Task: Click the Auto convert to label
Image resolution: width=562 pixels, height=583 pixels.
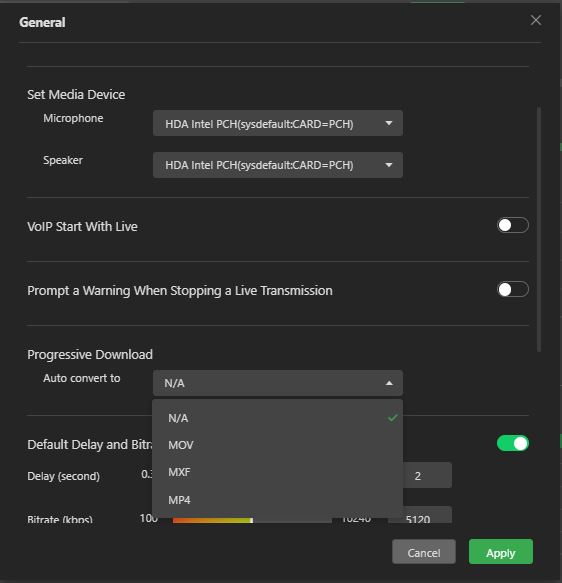Action: click(82, 378)
